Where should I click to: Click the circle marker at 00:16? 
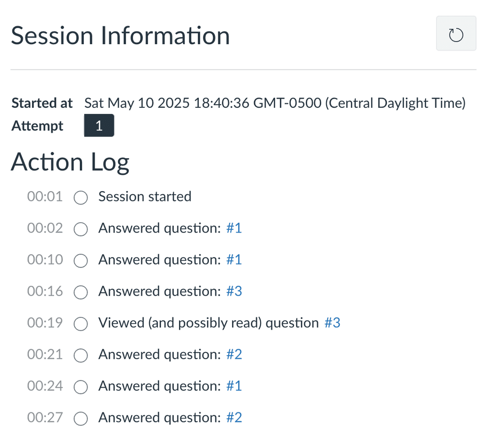(81, 292)
